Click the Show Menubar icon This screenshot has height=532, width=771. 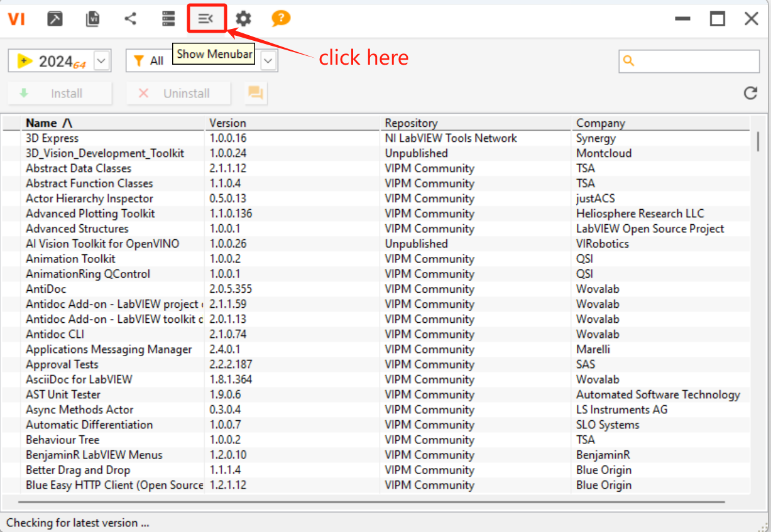click(206, 19)
